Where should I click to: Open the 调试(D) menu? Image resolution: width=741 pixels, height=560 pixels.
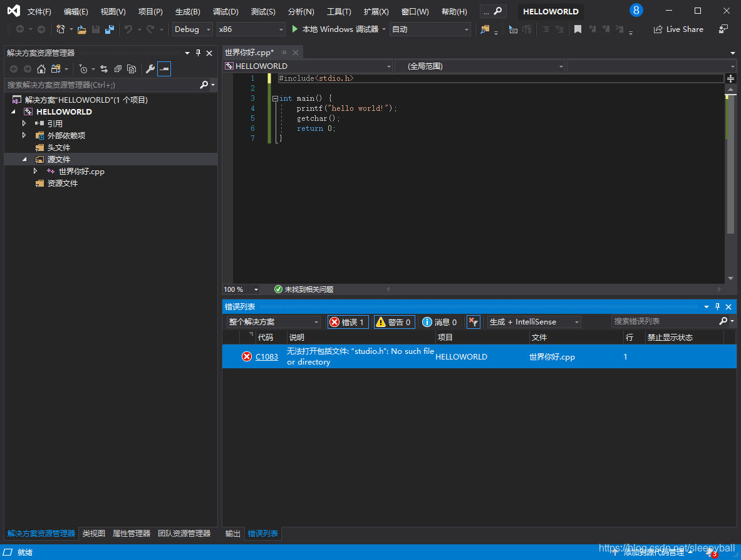click(x=225, y=11)
